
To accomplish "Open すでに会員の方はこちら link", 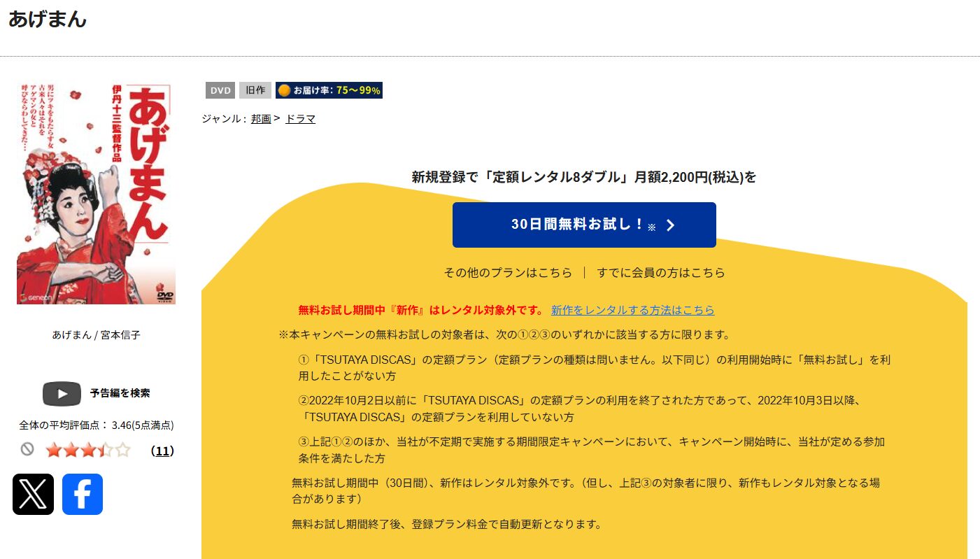I will [661, 273].
